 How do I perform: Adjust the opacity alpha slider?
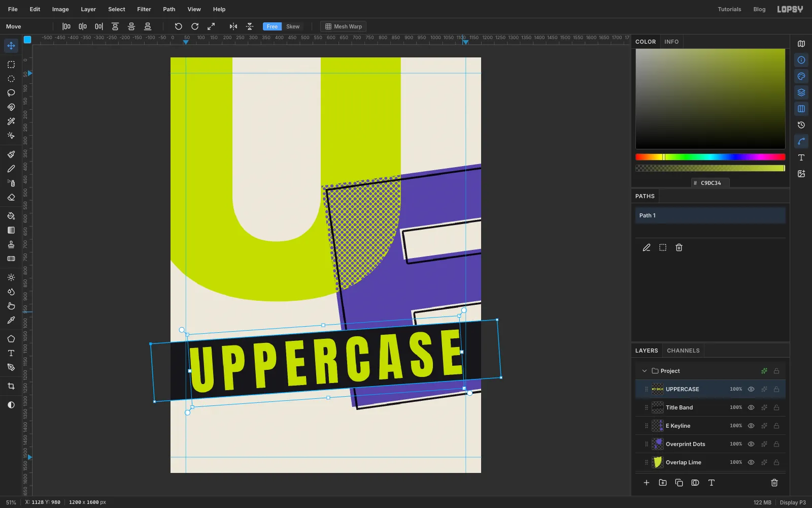pos(710,168)
